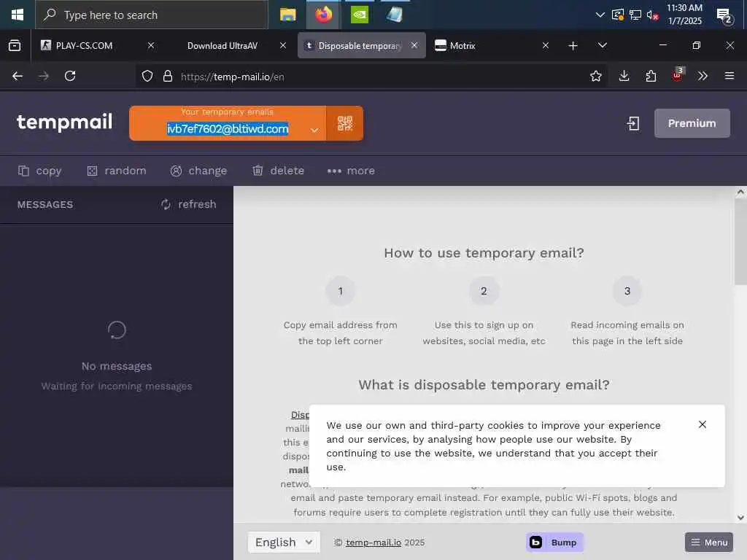Open the temp-mail.io footer link

pyautogui.click(x=373, y=542)
